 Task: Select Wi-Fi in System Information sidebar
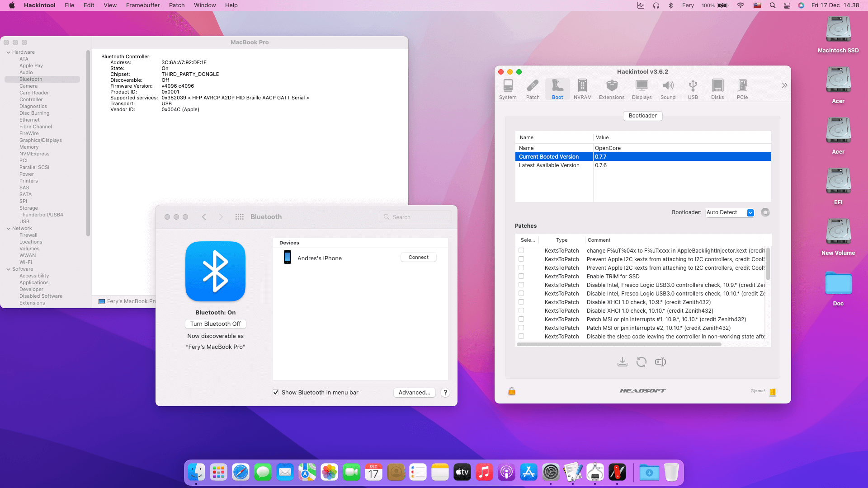(25, 263)
